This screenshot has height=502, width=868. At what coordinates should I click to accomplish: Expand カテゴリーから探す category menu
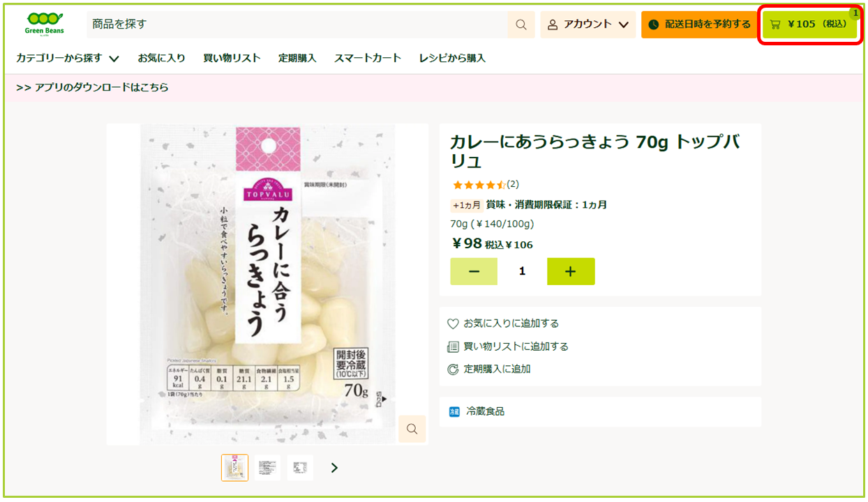(68, 58)
